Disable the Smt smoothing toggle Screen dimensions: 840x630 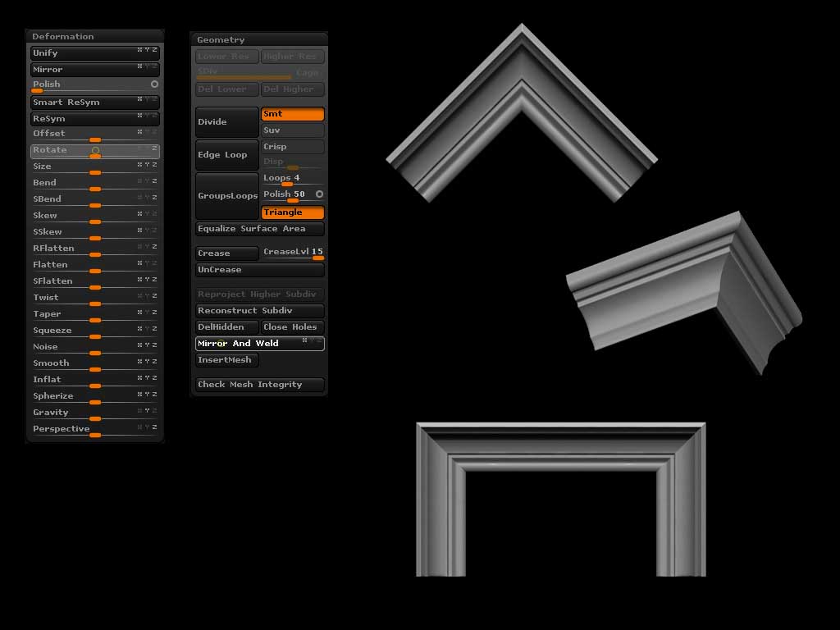[x=292, y=115]
